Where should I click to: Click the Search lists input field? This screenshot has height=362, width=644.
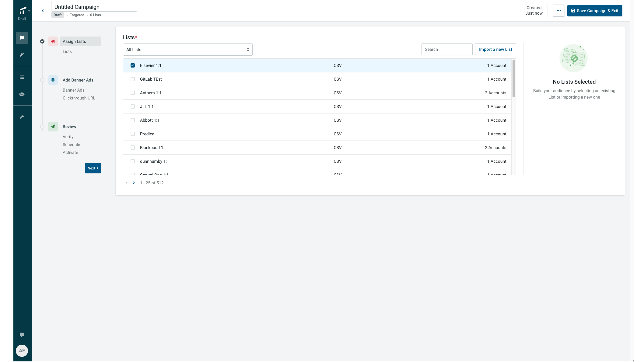[447, 49]
